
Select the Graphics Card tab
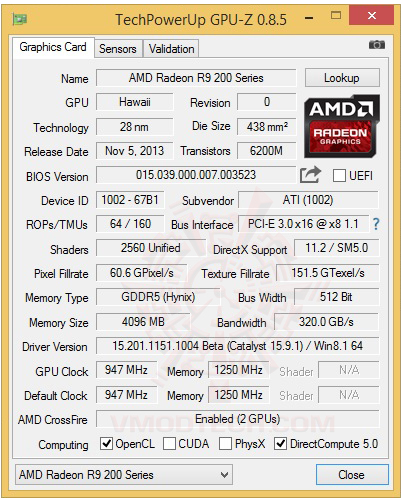click(53, 47)
